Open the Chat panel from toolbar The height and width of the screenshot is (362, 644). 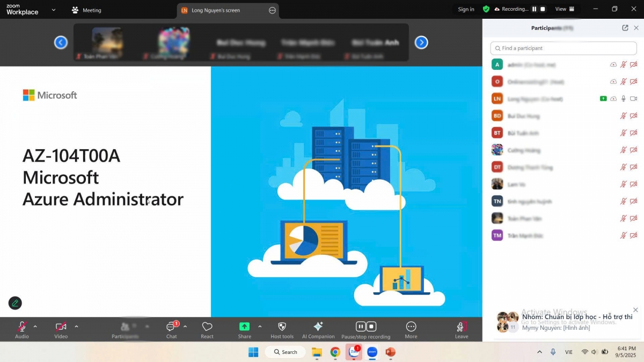[171, 327]
